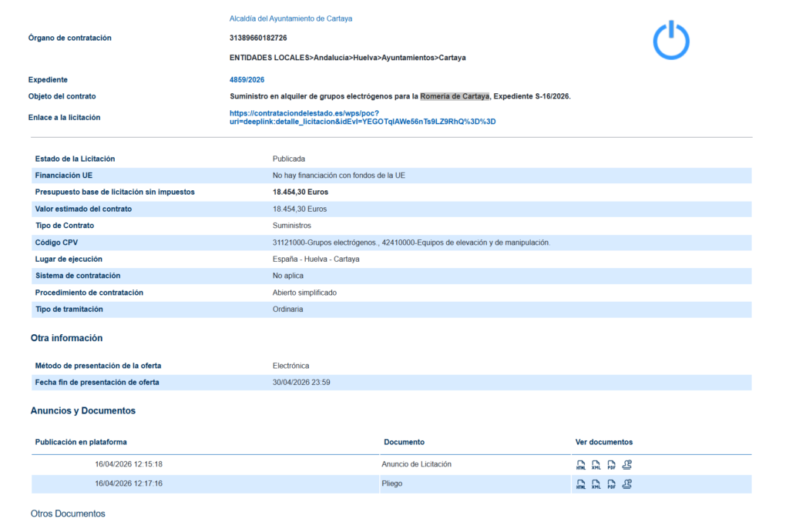
Task: Click the blue power icon
Action: tap(671, 41)
